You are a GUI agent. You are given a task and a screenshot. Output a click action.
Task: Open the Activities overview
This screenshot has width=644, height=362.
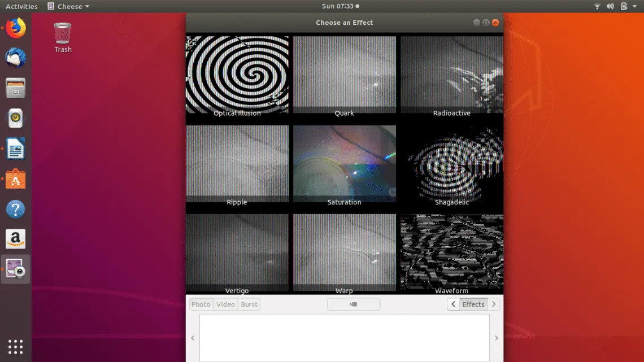click(x=21, y=7)
